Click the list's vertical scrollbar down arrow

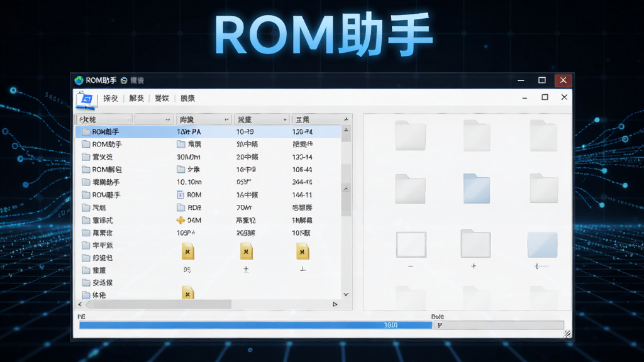(x=347, y=294)
